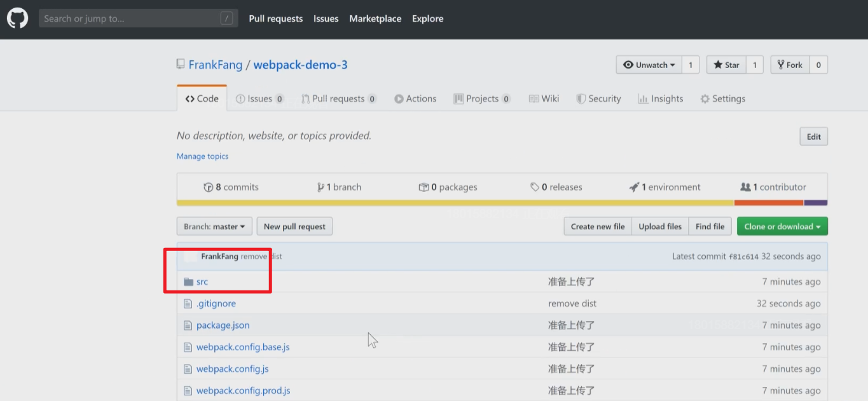Click New pull request button
868x401 pixels.
click(294, 226)
